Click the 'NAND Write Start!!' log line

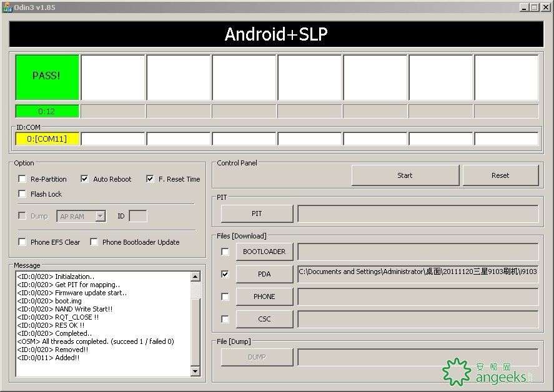click(x=65, y=309)
